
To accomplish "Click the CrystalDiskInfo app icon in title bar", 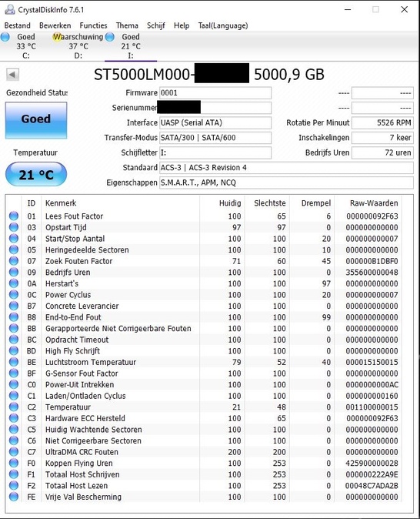I will pyautogui.click(x=10, y=9).
